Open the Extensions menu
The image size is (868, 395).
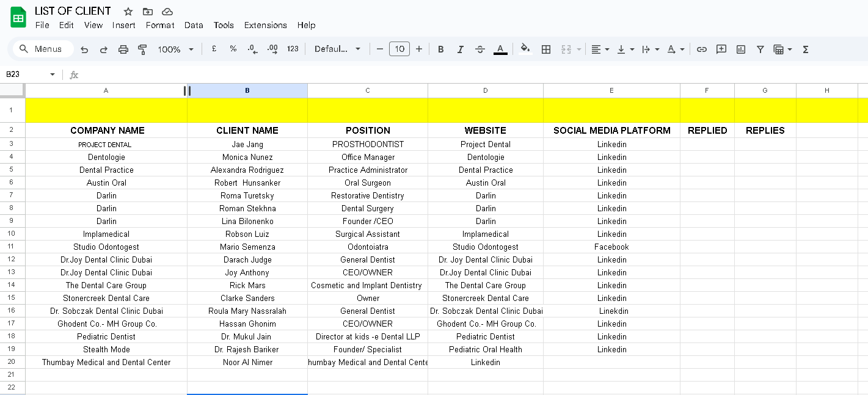(266, 25)
